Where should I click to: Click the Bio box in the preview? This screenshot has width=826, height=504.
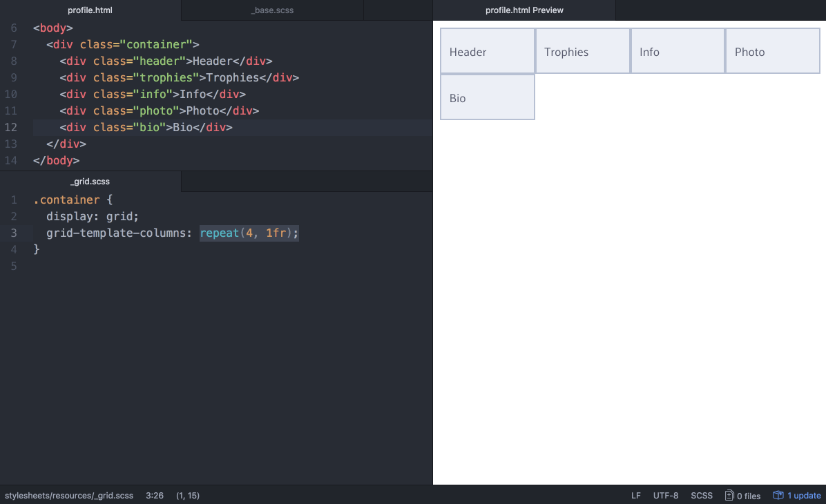[487, 97]
